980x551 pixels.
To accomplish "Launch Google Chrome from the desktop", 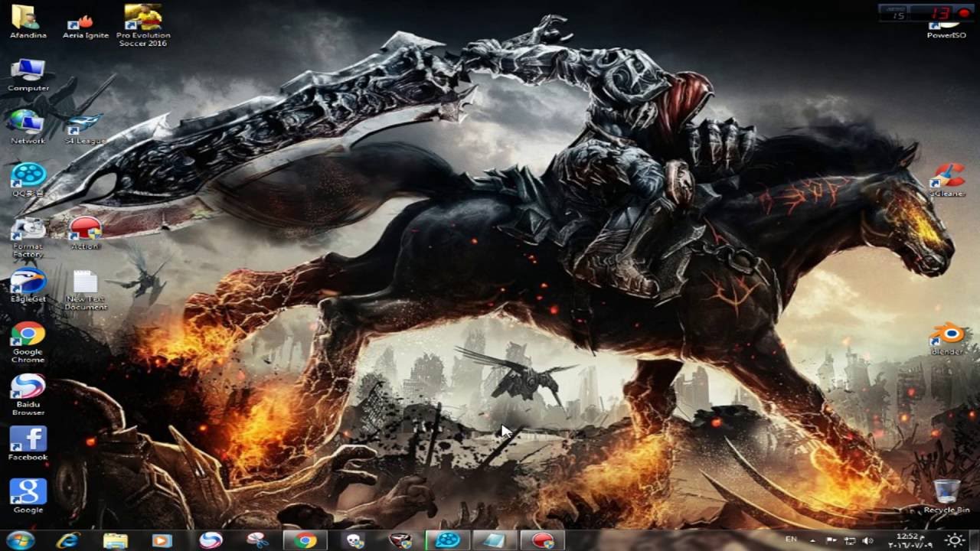I will click(x=28, y=342).
